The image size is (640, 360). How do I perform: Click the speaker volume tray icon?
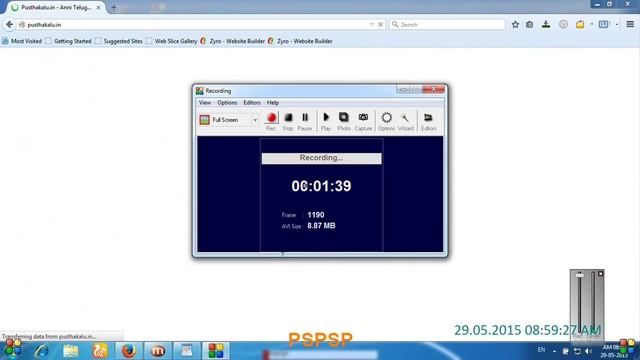(x=588, y=351)
